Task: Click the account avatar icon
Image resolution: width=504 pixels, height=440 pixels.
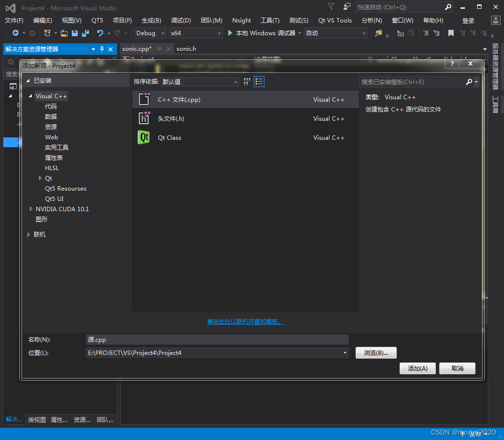Action: 496,20
